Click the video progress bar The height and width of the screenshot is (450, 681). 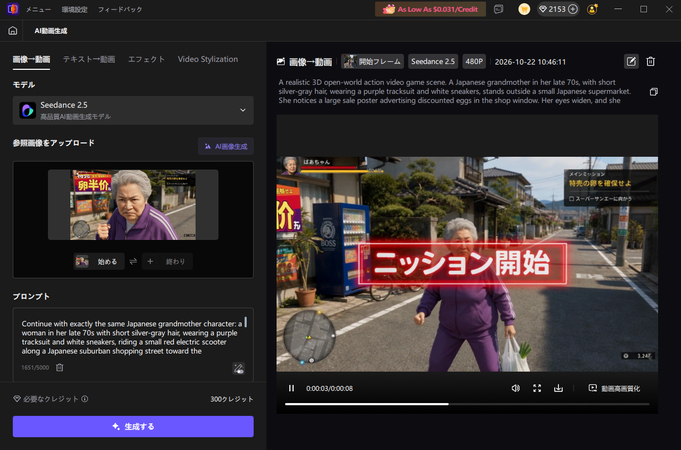click(467, 404)
